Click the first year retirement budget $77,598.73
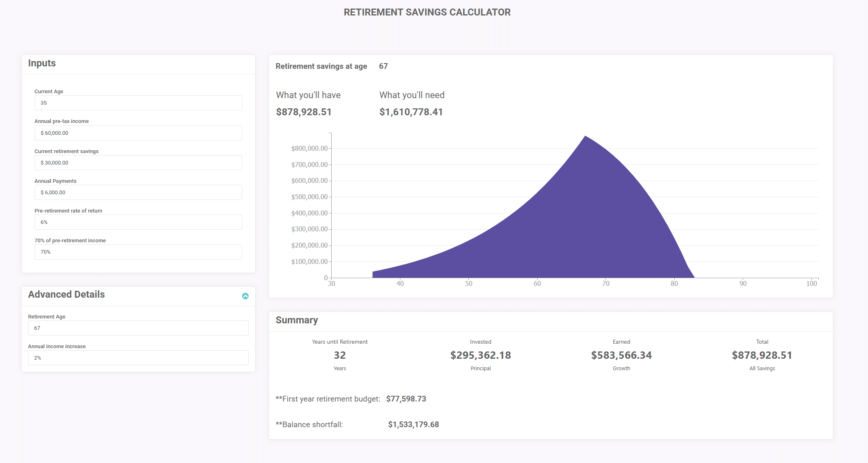The image size is (868, 463). coord(406,399)
